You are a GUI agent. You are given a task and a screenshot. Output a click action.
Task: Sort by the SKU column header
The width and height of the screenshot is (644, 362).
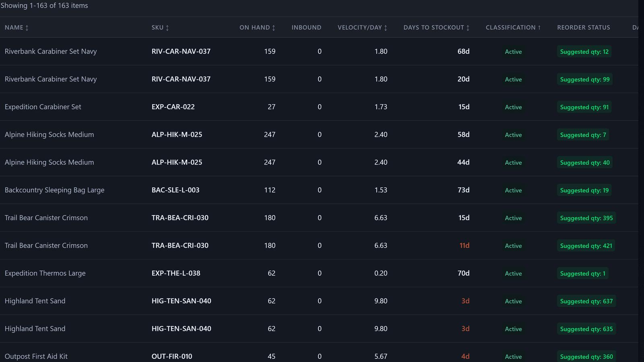pos(160,27)
